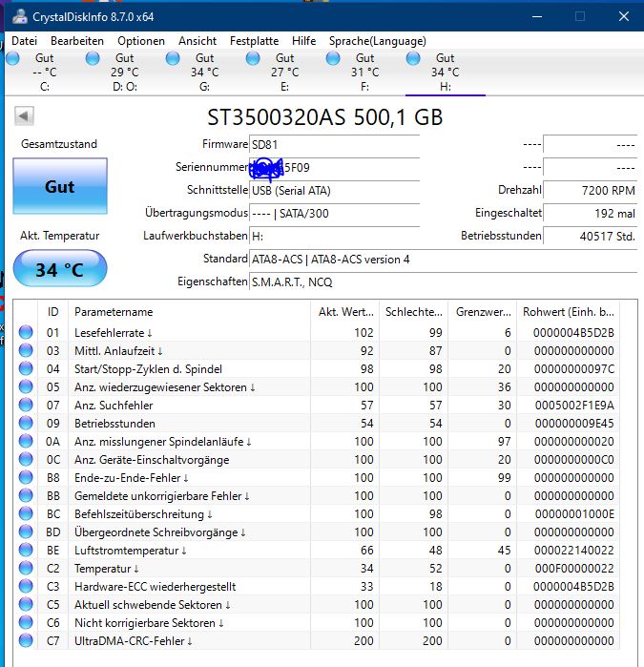
Task: Click the 34 °C temperature button
Action: coord(60,268)
